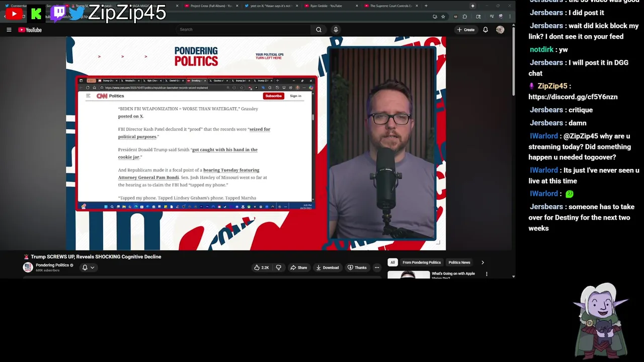Open the Pondering Politics channel name link
Viewport: 644px width, 362px height.
[x=52, y=265]
